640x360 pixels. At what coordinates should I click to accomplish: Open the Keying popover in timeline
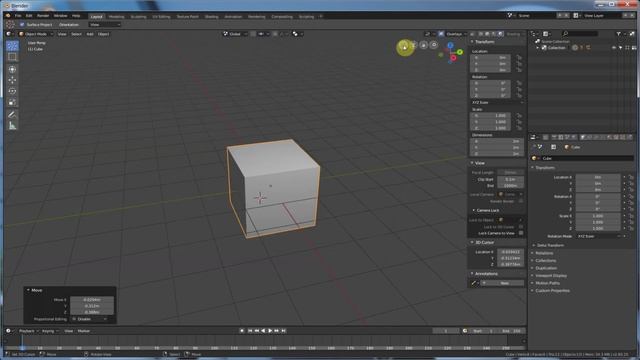click(x=50, y=331)
